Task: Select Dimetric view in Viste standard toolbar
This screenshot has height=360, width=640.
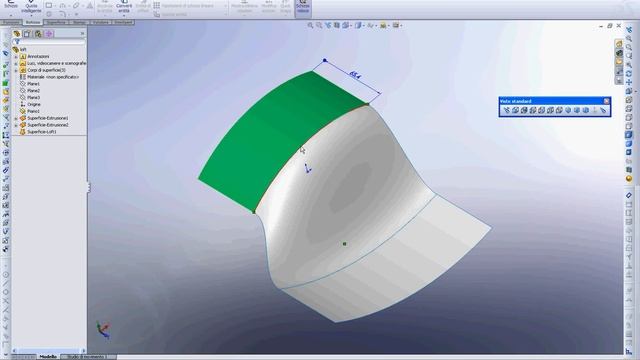Action: [586, 110]
